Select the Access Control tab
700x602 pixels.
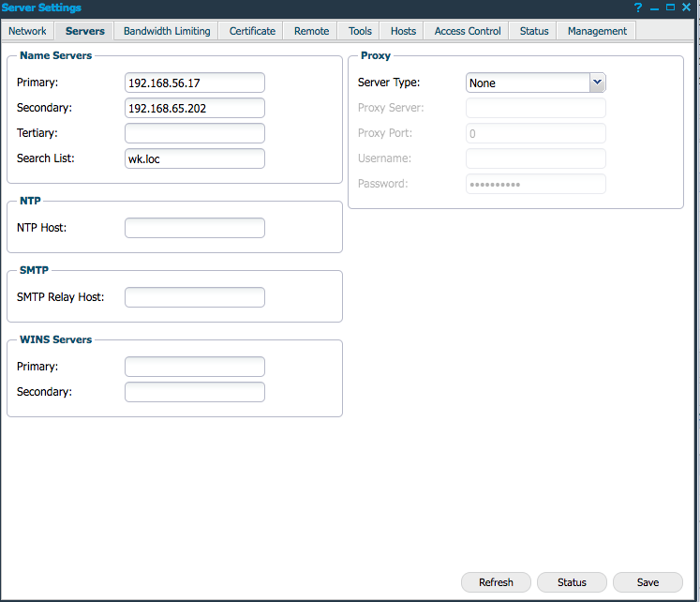pyautogui.click(x=468, y=31)
